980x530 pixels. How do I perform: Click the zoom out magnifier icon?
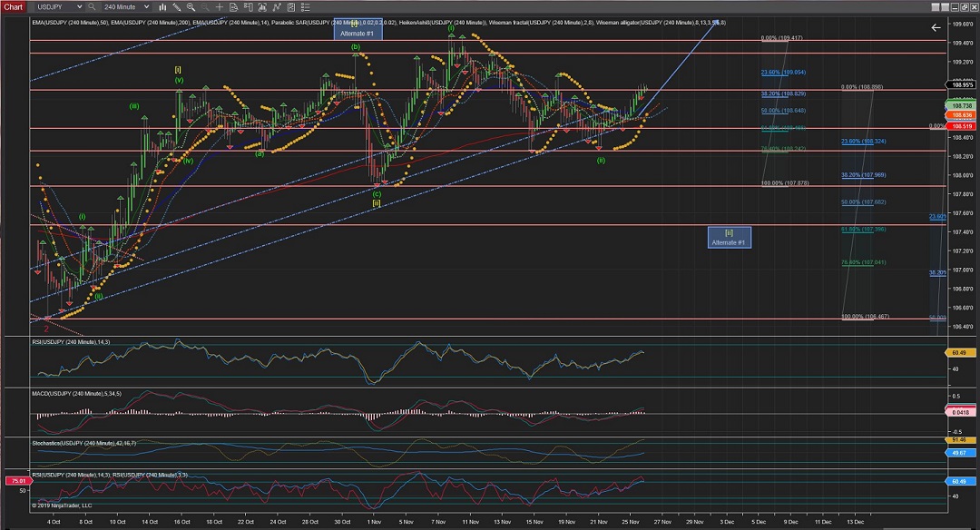coord(205,6)
